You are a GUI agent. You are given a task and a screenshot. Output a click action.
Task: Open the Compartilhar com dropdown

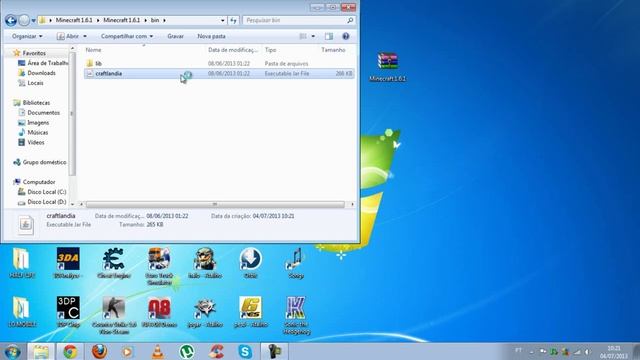(127, 36)
